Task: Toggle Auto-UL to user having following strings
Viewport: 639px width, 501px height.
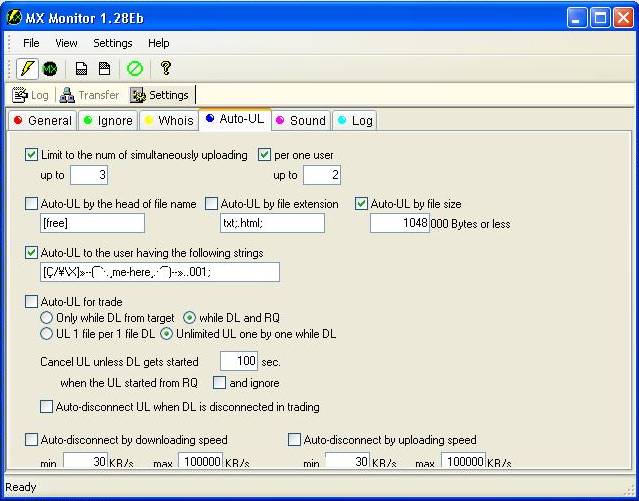Action: coord(31,253)
